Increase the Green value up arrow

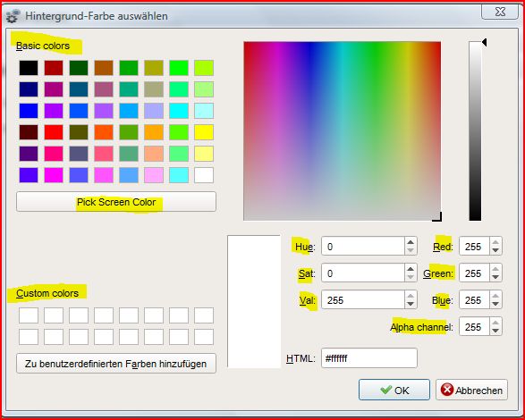pyautogui.click(x=495, y=268)
